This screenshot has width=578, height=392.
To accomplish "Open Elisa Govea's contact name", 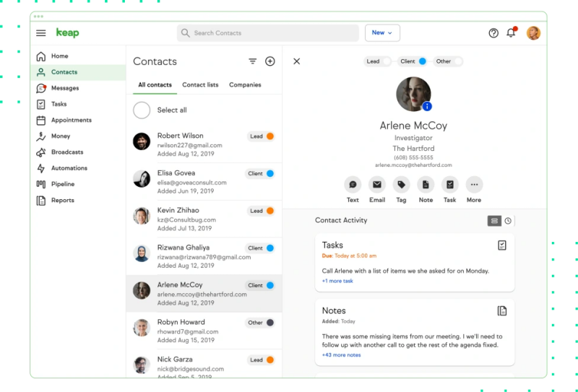I will coord(176,173).
